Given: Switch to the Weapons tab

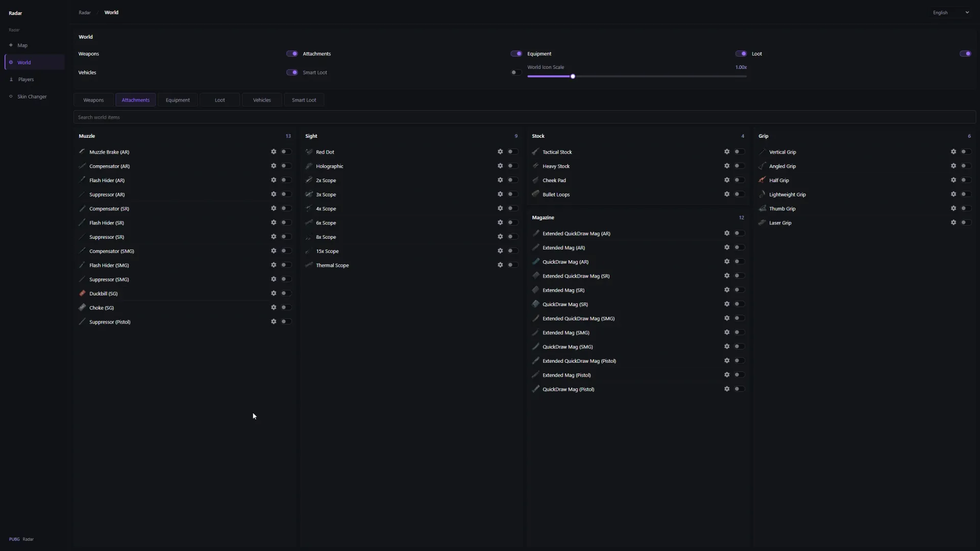Looking at the screenshot, I should click(93, 100).
